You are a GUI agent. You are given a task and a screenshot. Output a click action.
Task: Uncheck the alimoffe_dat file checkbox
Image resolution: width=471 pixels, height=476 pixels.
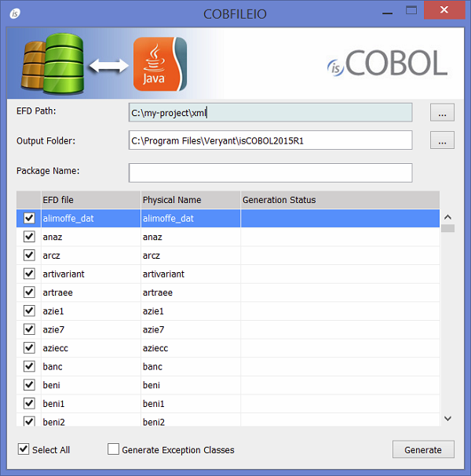point(29,218)
